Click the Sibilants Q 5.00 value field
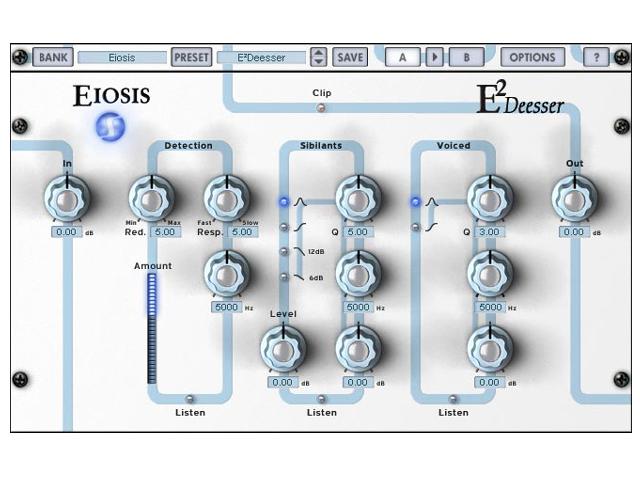Screen dimensions: 640x480 [358, 232]
